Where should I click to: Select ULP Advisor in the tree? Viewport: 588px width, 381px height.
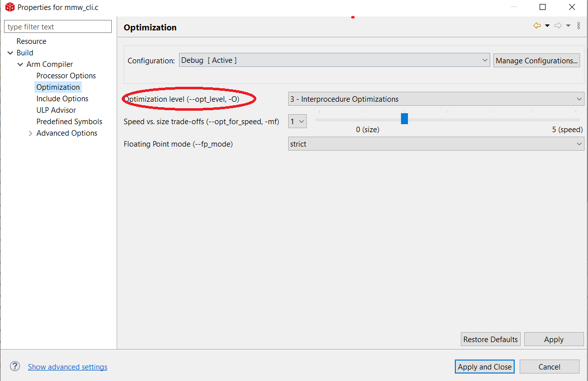point(56,110)
